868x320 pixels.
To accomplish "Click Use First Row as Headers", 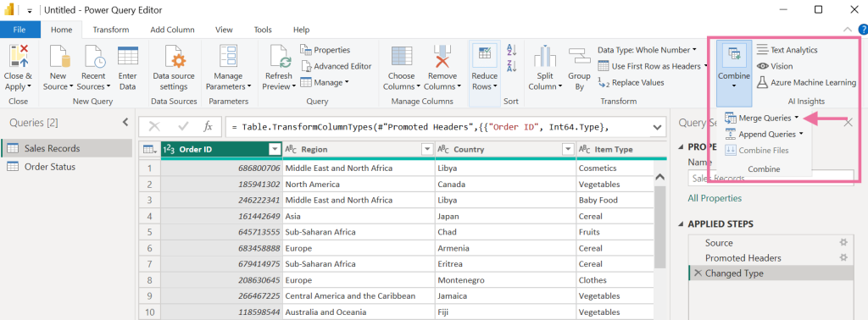I will point(652,66).
